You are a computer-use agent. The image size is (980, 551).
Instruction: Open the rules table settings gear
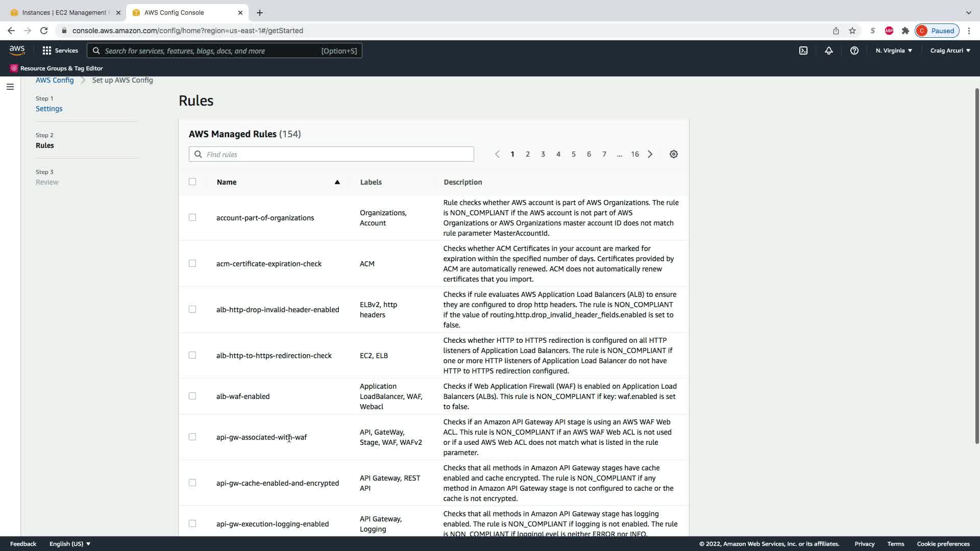(674, 154)
